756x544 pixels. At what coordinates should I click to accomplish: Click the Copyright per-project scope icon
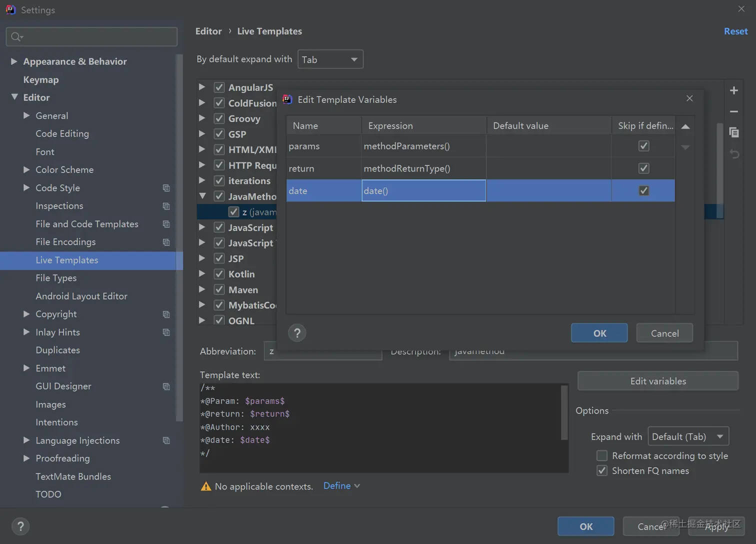tap(166, 314)
